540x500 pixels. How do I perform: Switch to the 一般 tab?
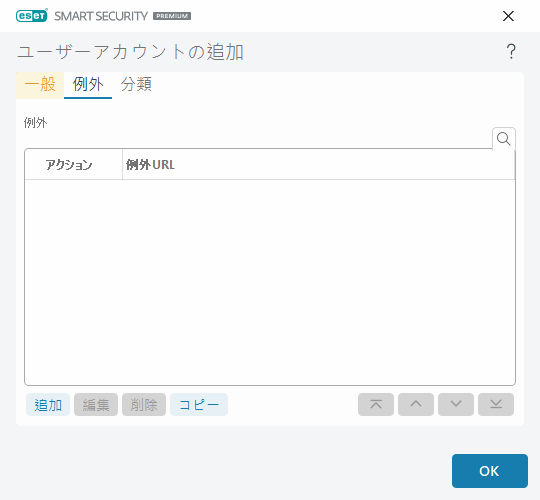pyautogui.click(x=40, y=85)
